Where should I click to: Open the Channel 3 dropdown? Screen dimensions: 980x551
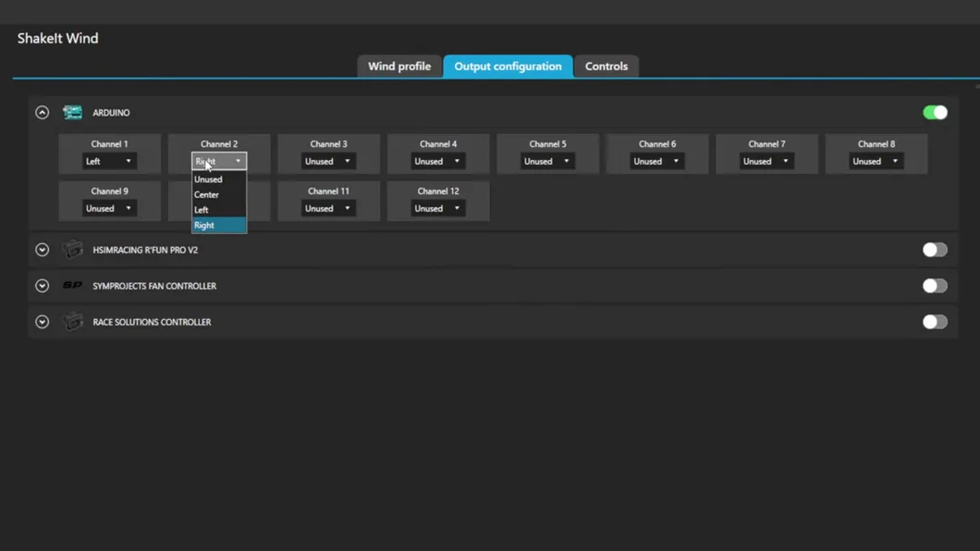click(328, 161)
